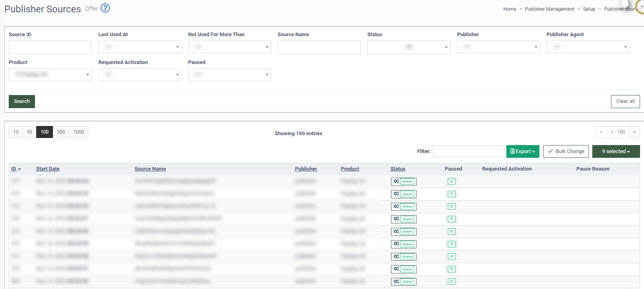The height and width of the screenshot is (289, 644).
Task: Select 500 entries per page
Action: tap(61, 132)
